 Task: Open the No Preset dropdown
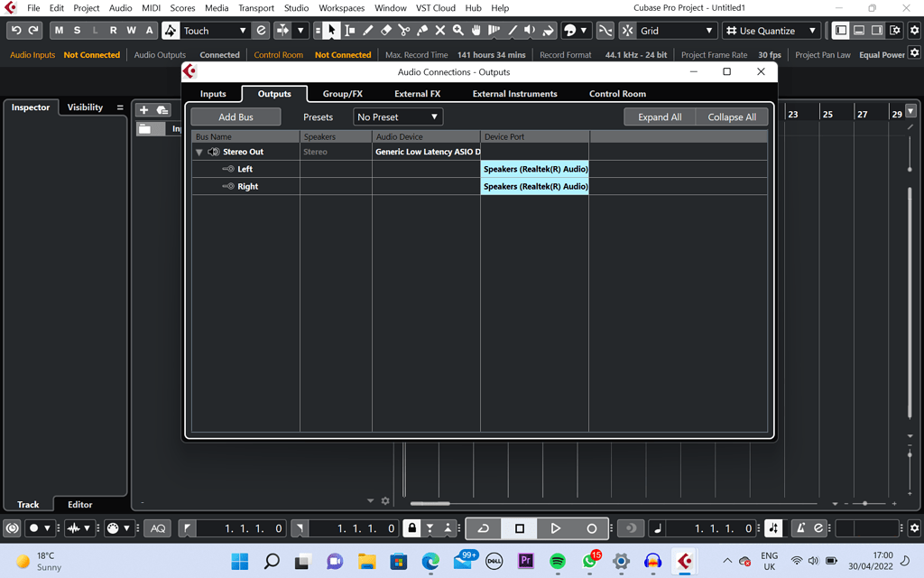point(398,117)
